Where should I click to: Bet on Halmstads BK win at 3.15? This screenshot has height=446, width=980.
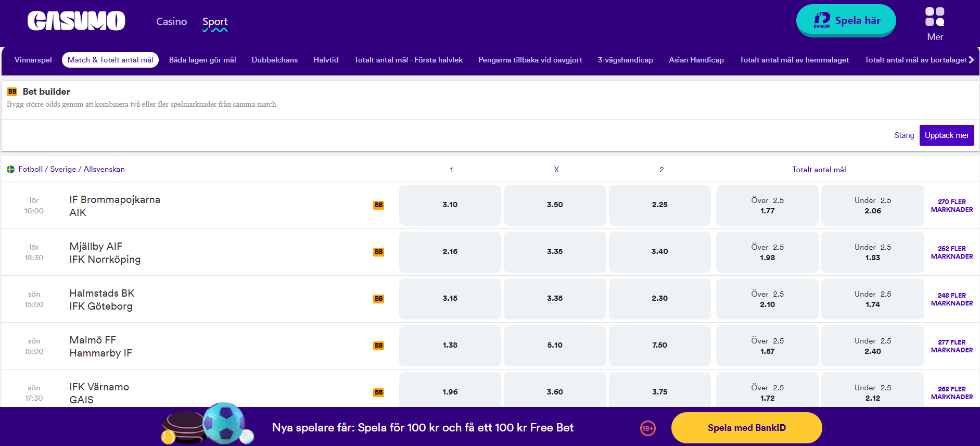450,299
